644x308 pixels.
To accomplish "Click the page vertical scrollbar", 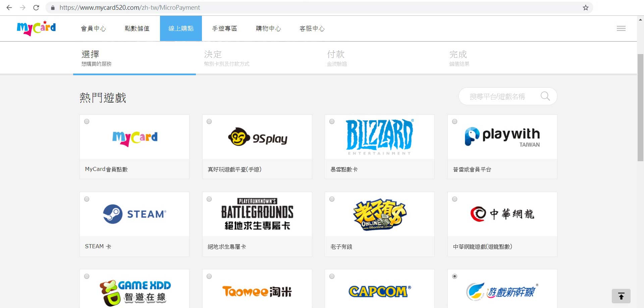I will click(640, 107).
